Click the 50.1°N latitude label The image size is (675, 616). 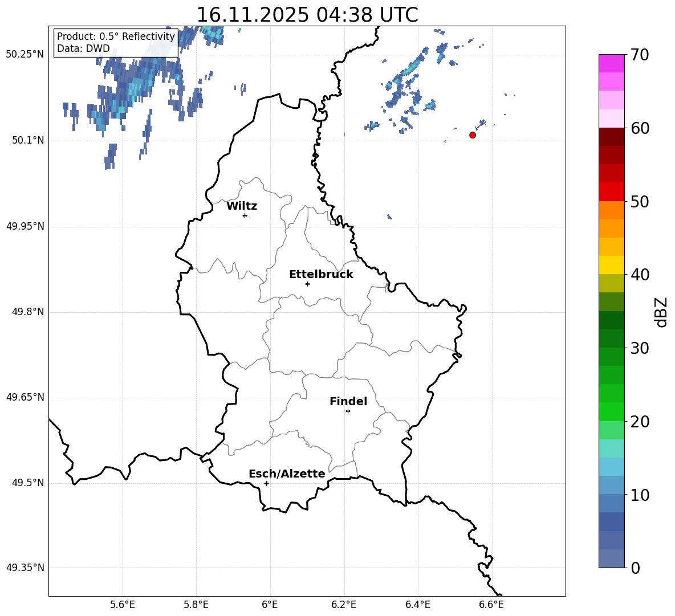(28, 141)
